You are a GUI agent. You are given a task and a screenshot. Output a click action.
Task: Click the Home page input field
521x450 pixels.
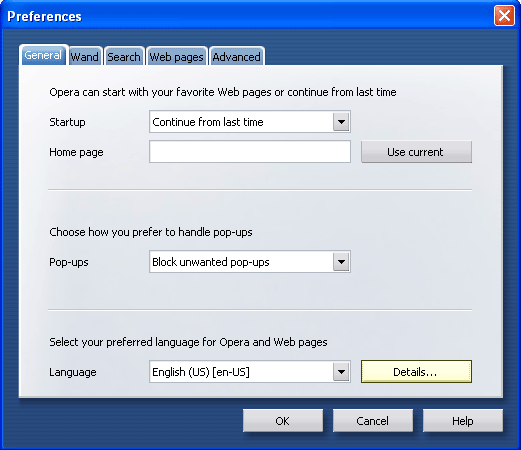point(250,152)
